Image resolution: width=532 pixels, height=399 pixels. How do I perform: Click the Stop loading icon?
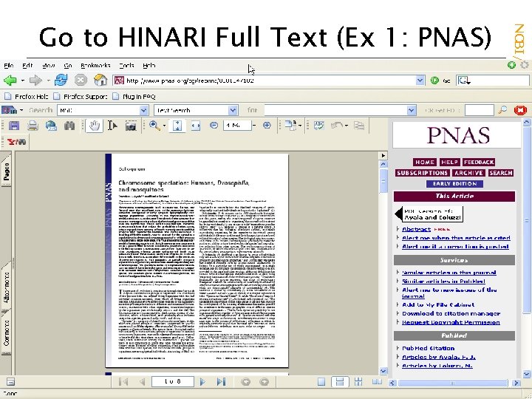click(x=81, y=81)
